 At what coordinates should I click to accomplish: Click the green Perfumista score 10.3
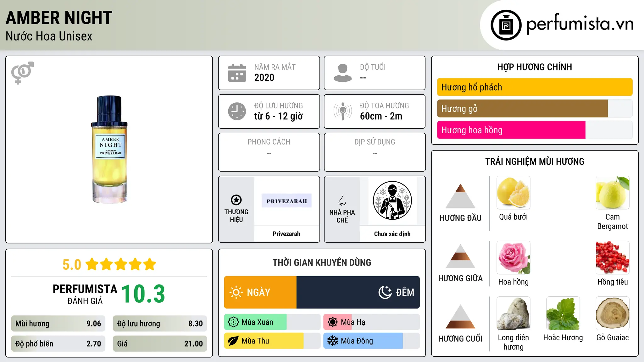pyautogui.click(x=143, y=294)
